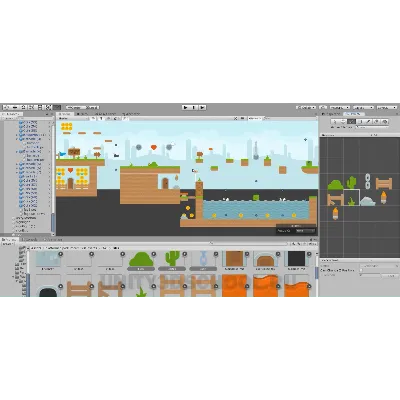Select the cactus sprite in the Project panel

(172, 258)
